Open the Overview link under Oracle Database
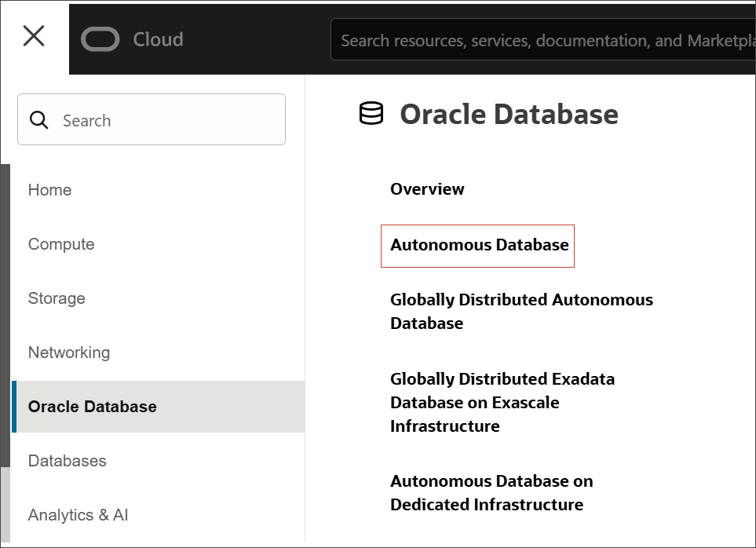 point(427,189)
